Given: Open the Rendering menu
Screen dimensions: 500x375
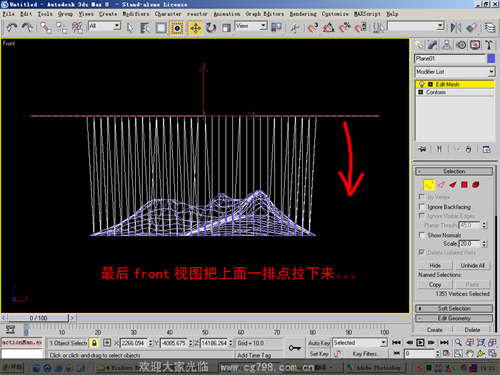Looking at the screenshot, I should pos(303,14).
